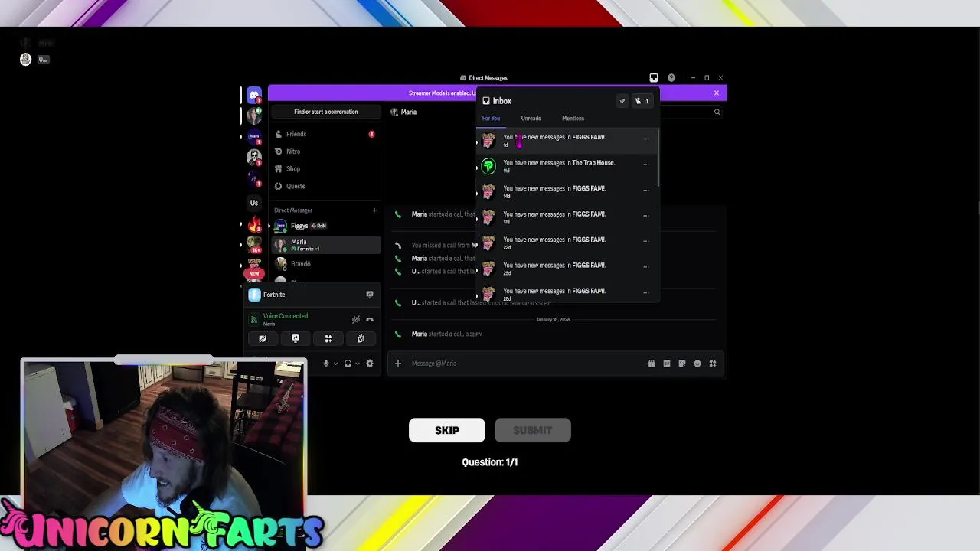980x551 pixels.
Task: Open Figgys direct message
Action: pos(325,226)
